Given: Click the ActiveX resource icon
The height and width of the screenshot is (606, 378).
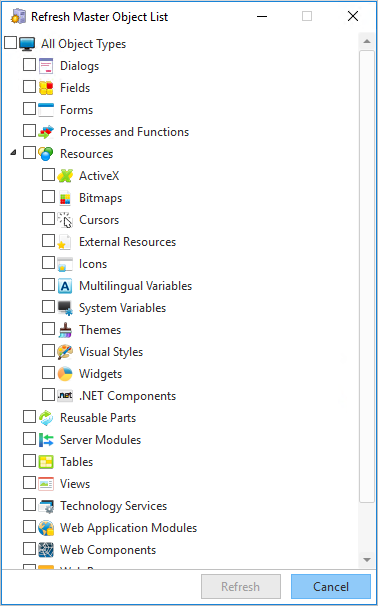Looking at the screenshot, I should coord(65,176).
